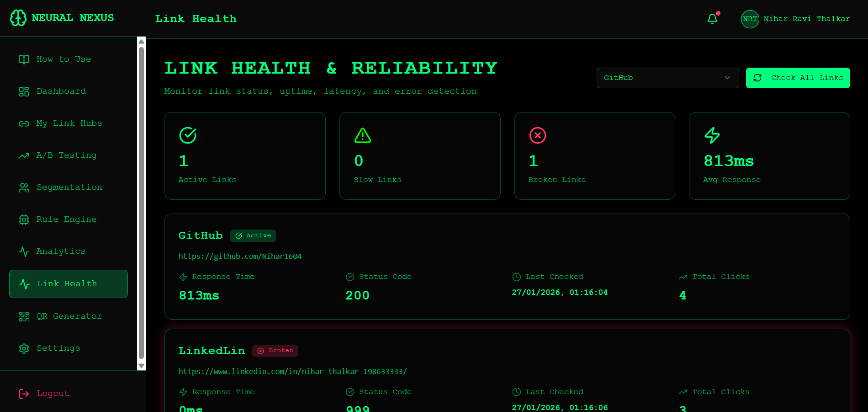The width and height of the screenshot is (868, 412).
Task: Go to Dashboard in sidebar
Action: pos(69,91)
